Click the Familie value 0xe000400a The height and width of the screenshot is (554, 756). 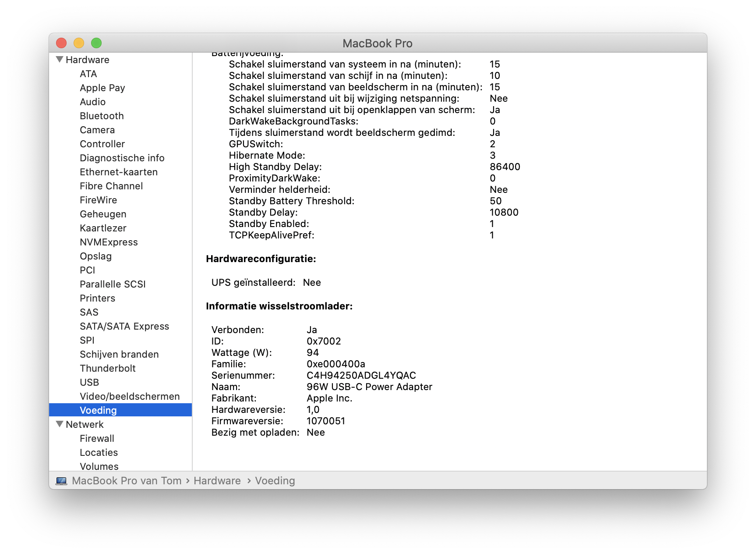click(x=336, y=364)
